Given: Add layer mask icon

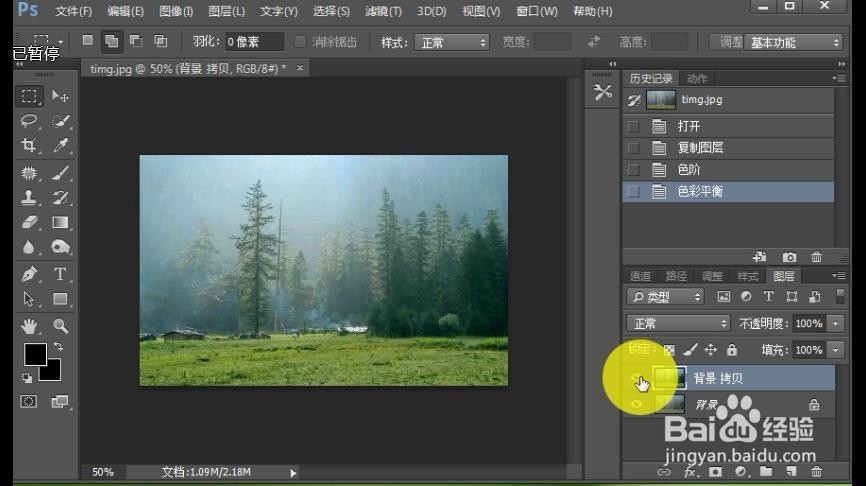Looking at the screenshot, I should pos(715,471).
